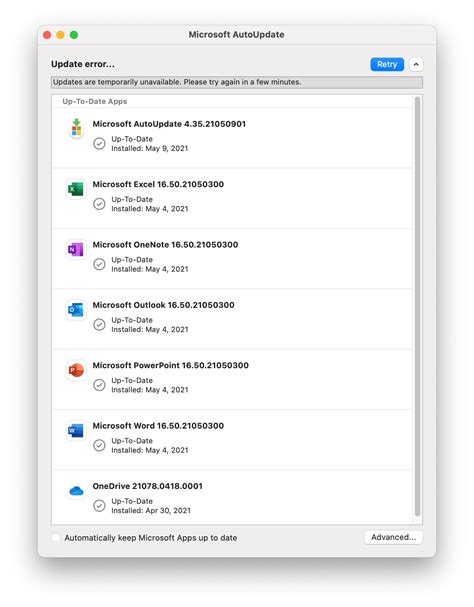Open the Advanced... options
Viewport: 474px width, 607px height.
(393, 537)
